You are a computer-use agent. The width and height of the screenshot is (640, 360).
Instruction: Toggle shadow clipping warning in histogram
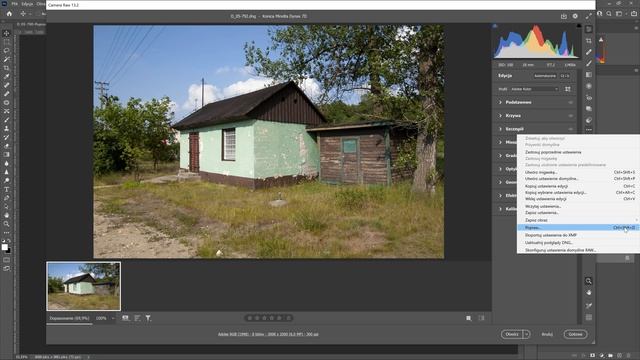495,26
